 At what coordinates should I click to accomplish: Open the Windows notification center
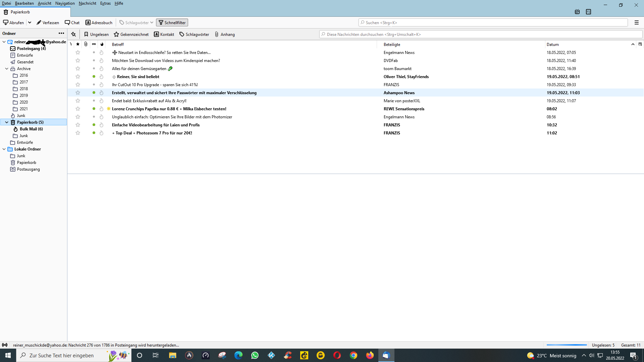(x=634, y=355)
